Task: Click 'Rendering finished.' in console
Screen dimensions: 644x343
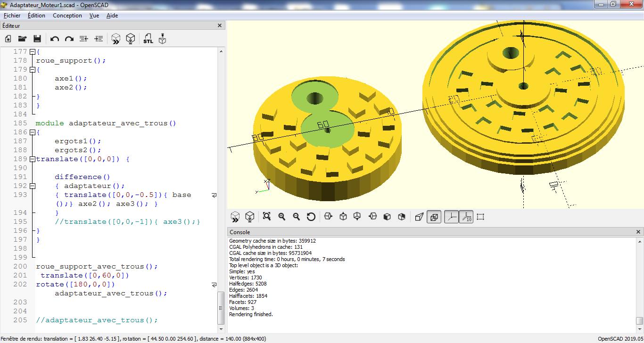Action: pyautogui.click(x=251, y=314)
